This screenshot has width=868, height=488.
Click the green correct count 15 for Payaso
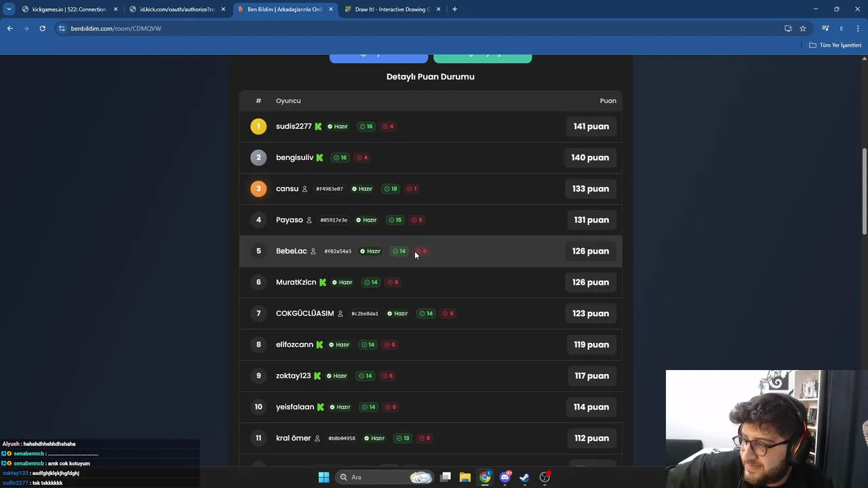pos(395,220)
